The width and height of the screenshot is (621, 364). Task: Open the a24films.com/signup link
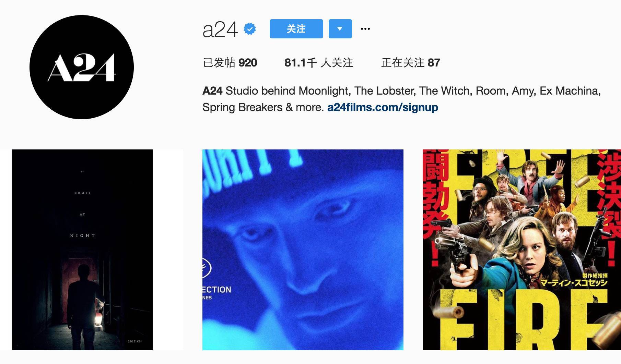[x=383, y=107]
